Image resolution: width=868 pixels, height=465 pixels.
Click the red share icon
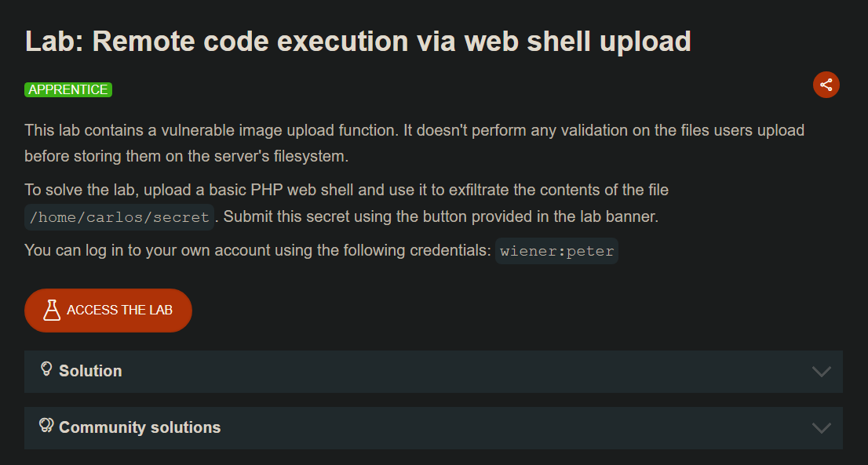tap(826, 85)
